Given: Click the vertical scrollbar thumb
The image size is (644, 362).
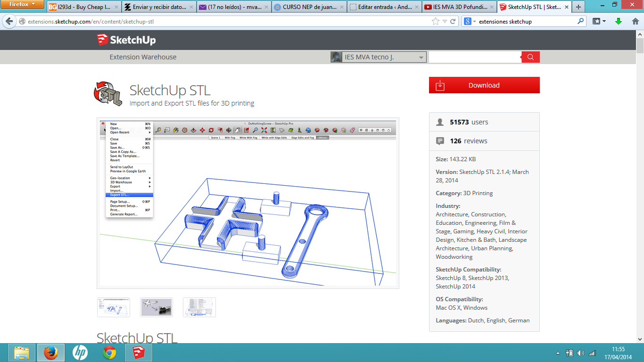Looking at the screenshot, I should pos(640,46).
